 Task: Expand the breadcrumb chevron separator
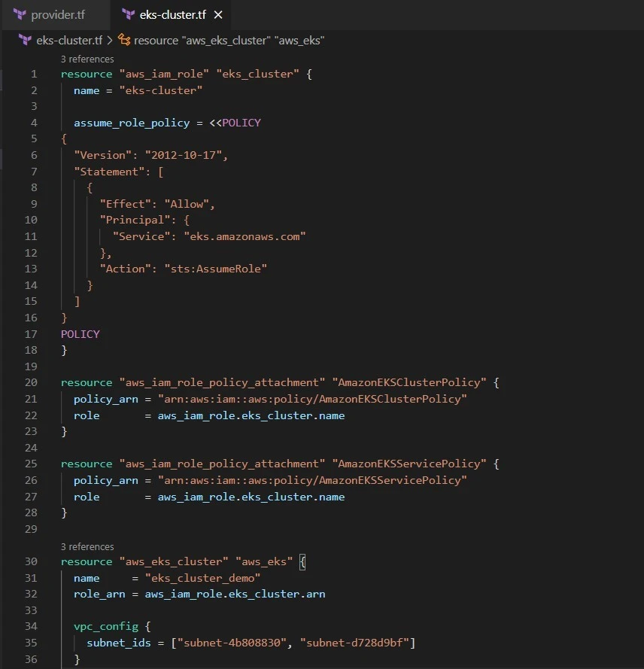(x=109, y=40)
